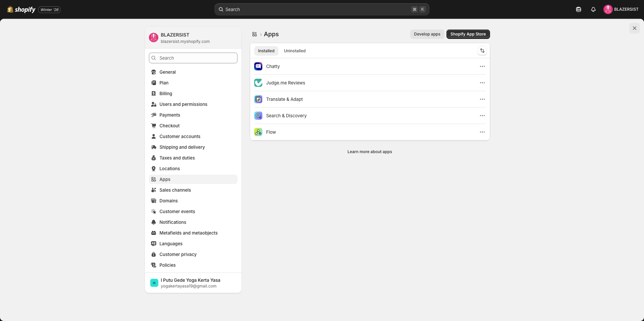Follow the Learn more about apps link
Image resolution: width=644 pixels, height=321 pixels.
pyautogui.click(x=370, y=152)
